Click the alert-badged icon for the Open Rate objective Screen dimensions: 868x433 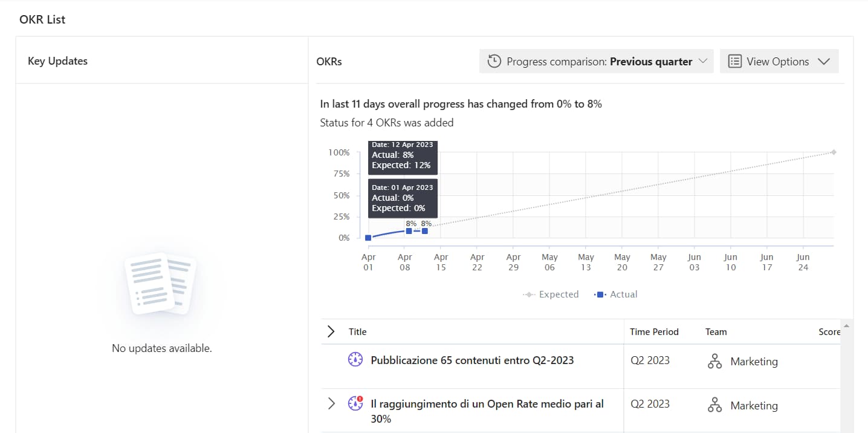click(x=355, y=403)
